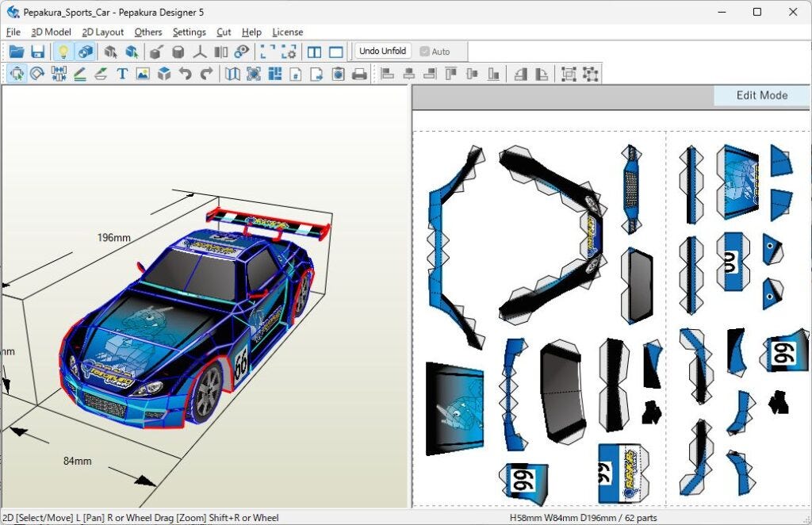Toggle the two-pane split window view
Image resolution: width=812 pixels, height=525 pixels.
click(314, 52)
